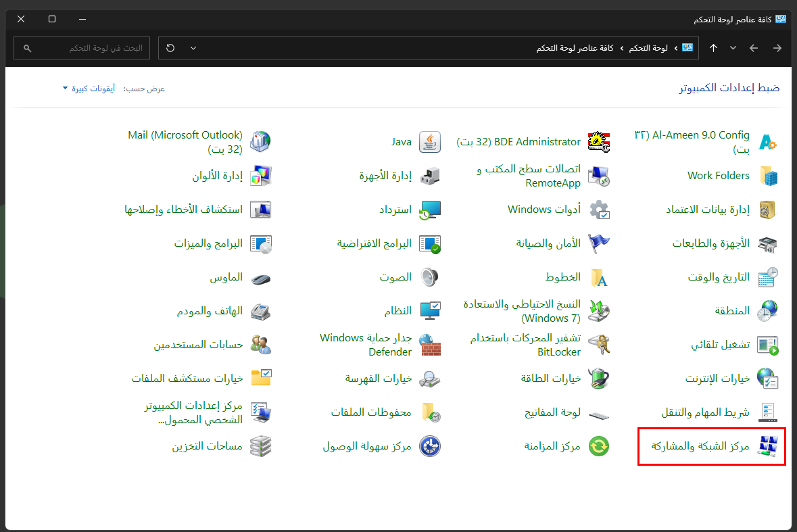Expand the 'أيقونات كبيرة' view-by dropdown
The height and width of the screenshot is (532, 797).
point(89,89)
